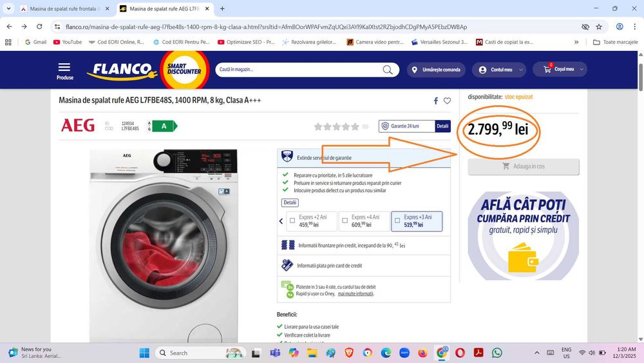Viewport: 644px width, 363px height.
Task: Open Microsoft Teams from taskbar
Action: click(x=275, y=353)
